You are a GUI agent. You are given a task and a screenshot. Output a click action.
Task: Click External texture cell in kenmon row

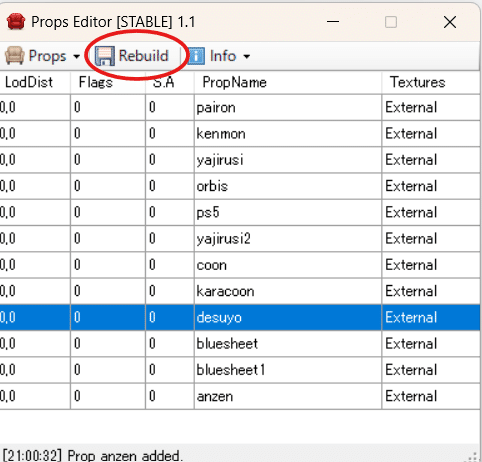tap(431, 134)
